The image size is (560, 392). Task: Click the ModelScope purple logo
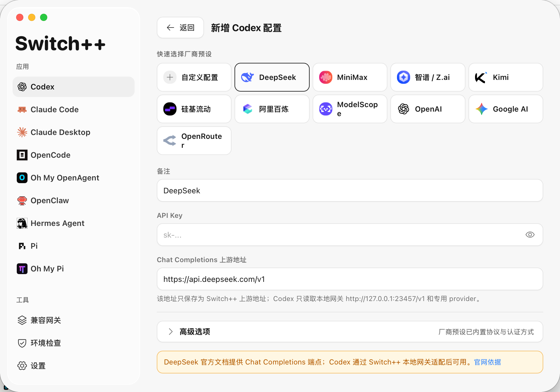click(x=326, y=109)
